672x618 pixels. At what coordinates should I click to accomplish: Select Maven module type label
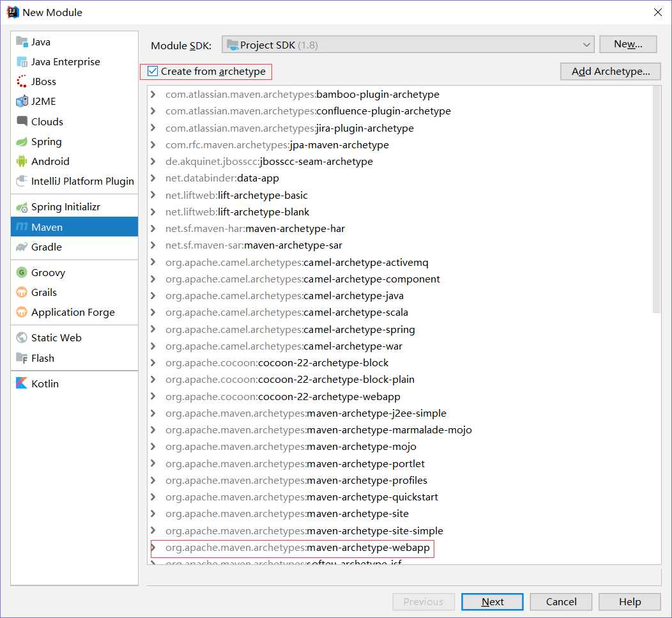pyautogui.click(x=47, y=228)
